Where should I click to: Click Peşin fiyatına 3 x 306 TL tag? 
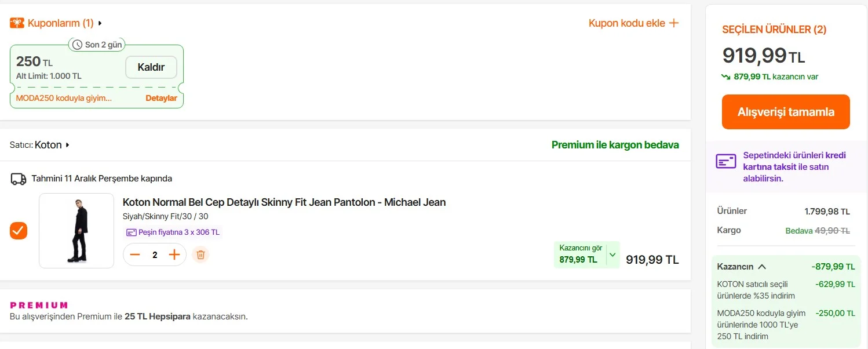pyautogui.click(x=173, y=232)
